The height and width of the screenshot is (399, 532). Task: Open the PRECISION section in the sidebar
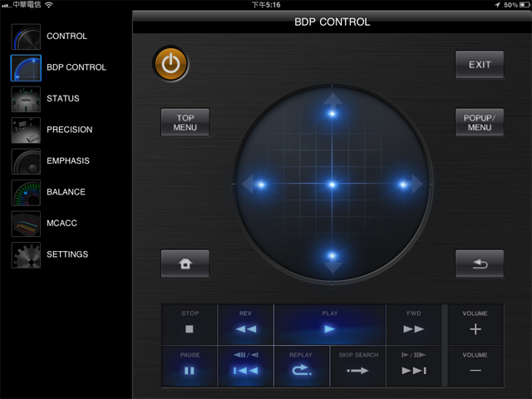(x=66, y=130)
